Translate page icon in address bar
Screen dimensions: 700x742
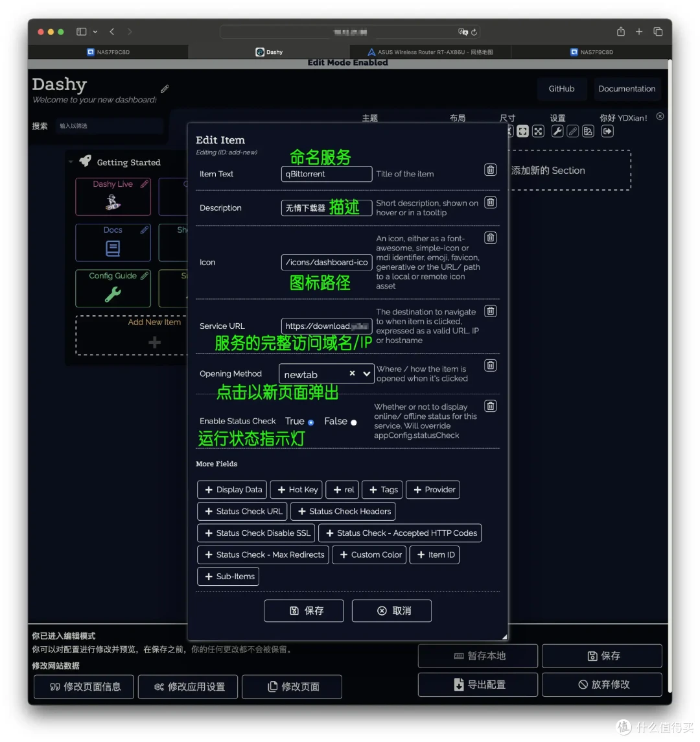click(x=463, y=32)
